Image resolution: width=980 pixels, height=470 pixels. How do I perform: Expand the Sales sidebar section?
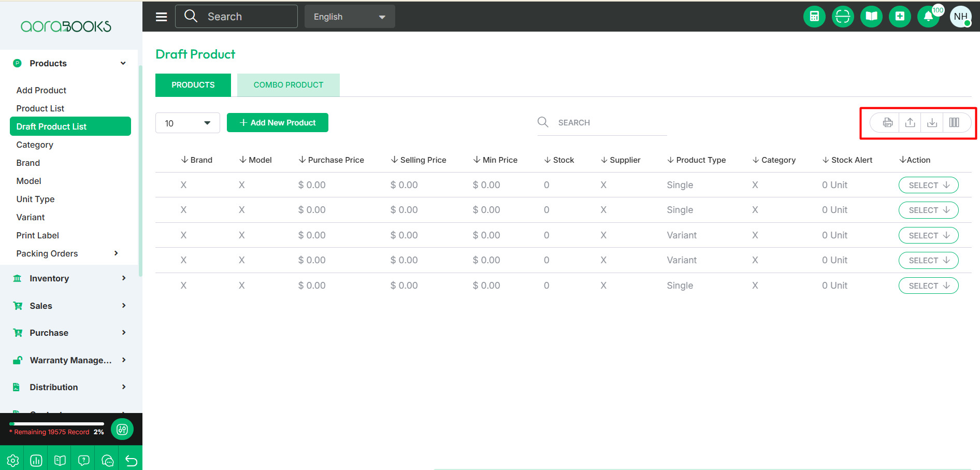coord(123,306)
